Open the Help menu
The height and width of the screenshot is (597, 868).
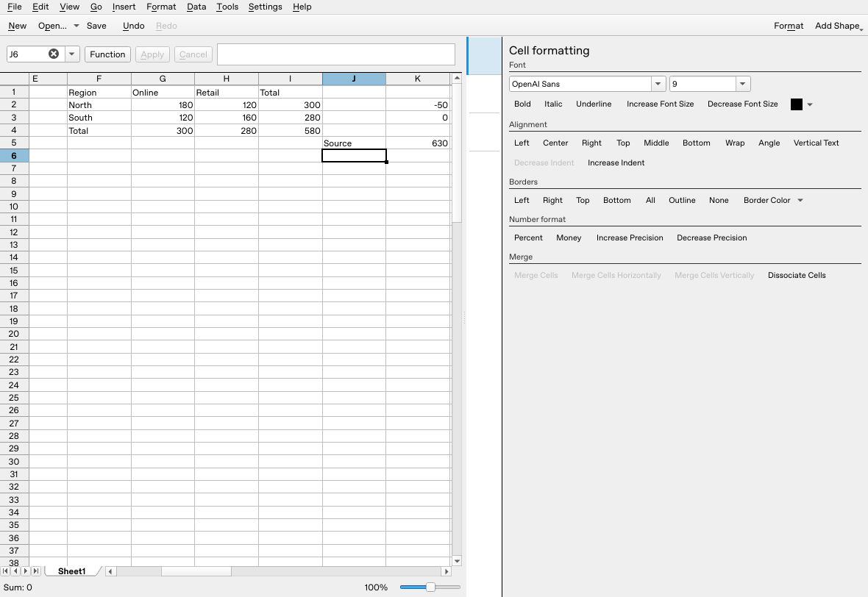[302, 7]
